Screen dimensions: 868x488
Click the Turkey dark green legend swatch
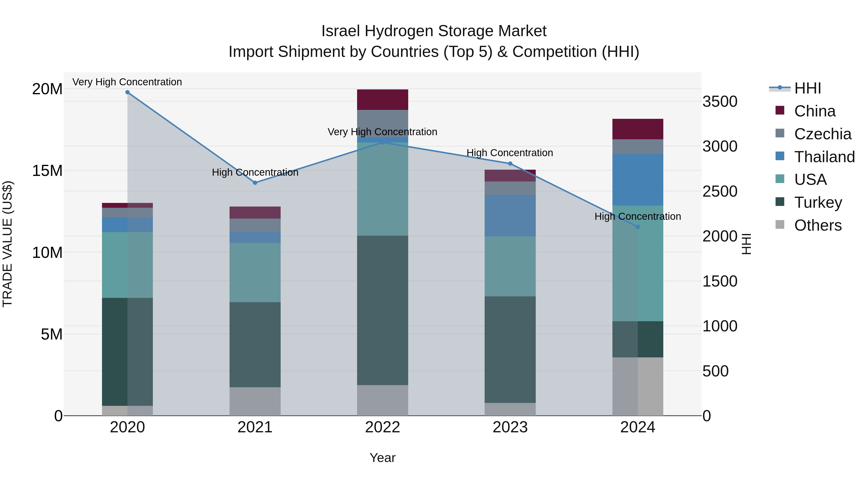[780, 202]
